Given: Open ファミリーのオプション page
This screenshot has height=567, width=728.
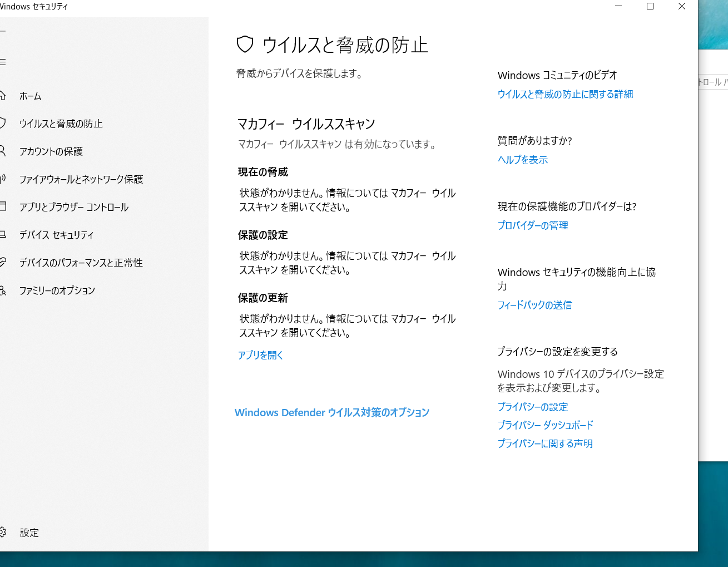Looking at the screenshot, I should tap(57, 290).
